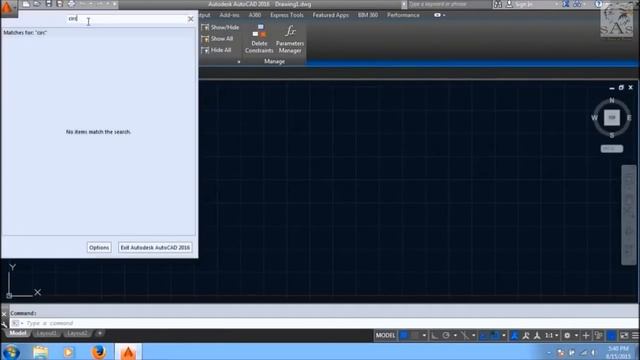Click Hide All constraints

click(x=217, y=50)
